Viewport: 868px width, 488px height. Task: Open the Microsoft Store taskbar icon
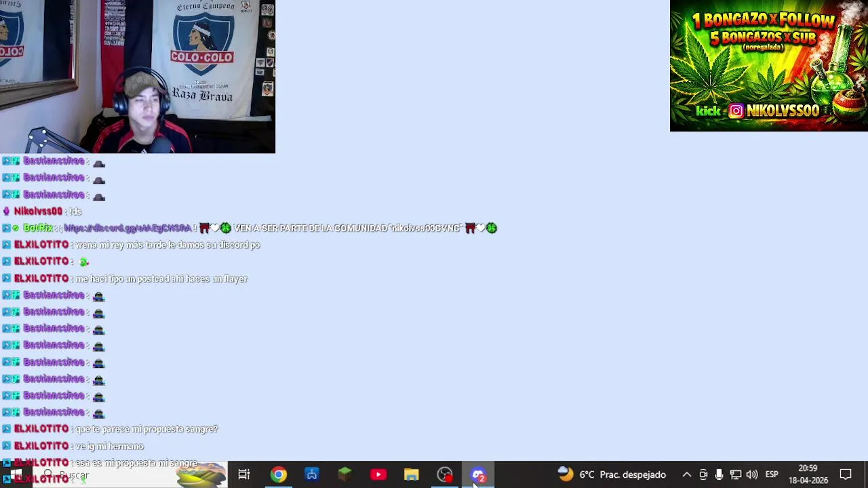click(x=312, y=474)
